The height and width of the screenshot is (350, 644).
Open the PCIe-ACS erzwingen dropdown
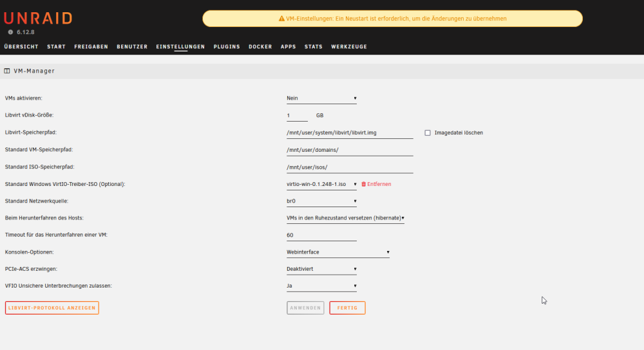click(321, 269)
